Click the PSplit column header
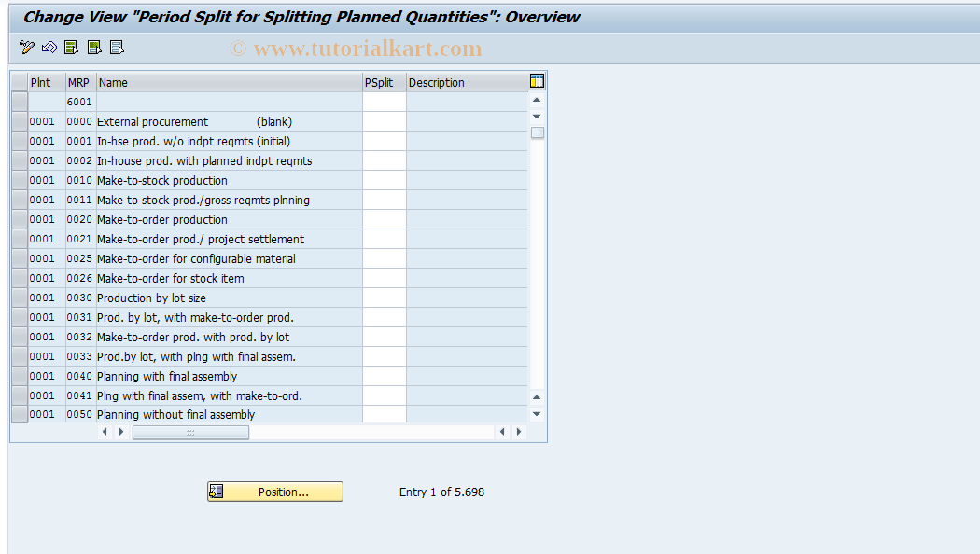This screenshot has height=554, width=980. tap(385, 82)
